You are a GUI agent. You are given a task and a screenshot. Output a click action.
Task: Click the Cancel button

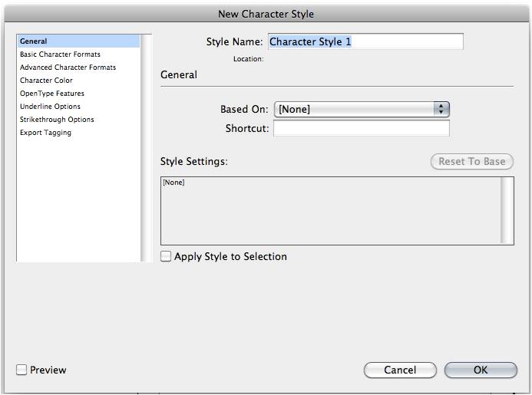400,370
